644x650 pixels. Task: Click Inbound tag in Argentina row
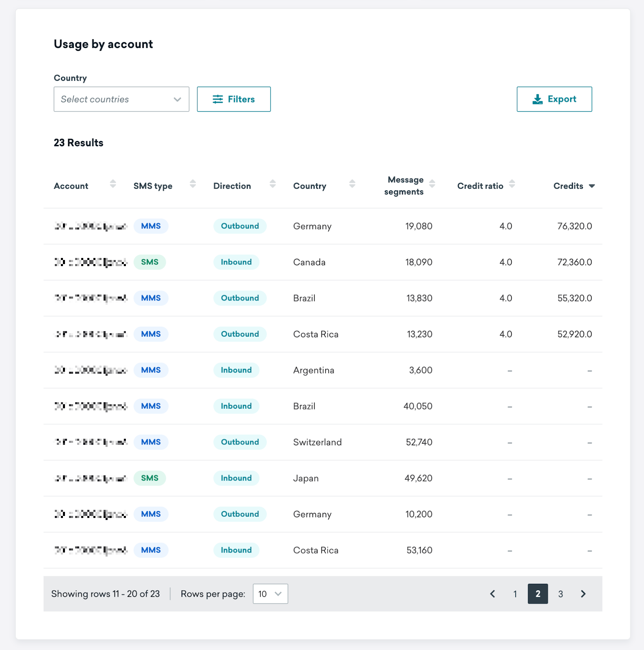tap(236, 370)
